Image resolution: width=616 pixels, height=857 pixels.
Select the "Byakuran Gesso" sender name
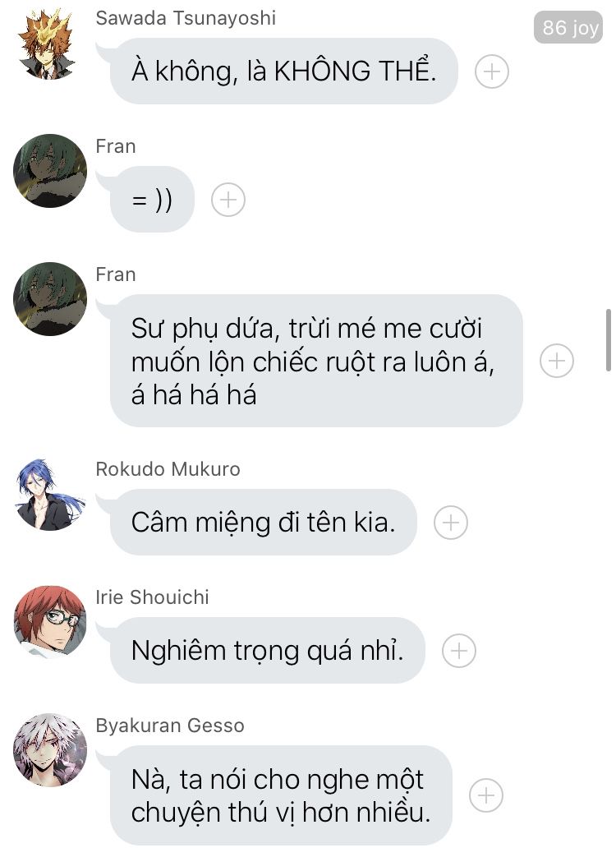[170, 726]
